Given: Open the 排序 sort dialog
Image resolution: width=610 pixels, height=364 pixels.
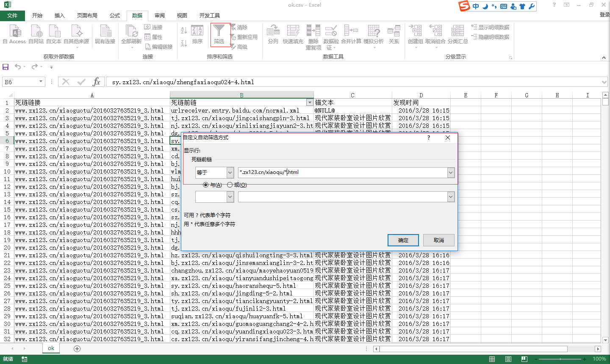Looking at the screenshot, I should [x=197, y=34].
